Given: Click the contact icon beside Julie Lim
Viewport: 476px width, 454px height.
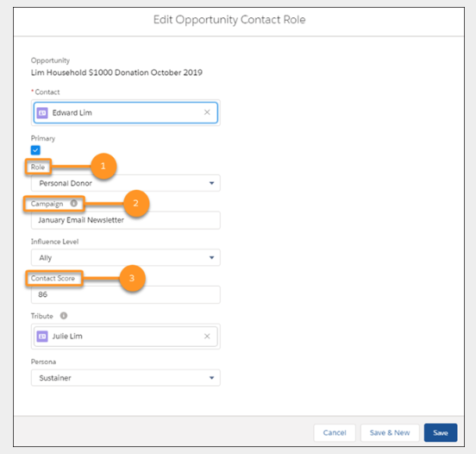Looking at the screenshot, I should [42, 337].
